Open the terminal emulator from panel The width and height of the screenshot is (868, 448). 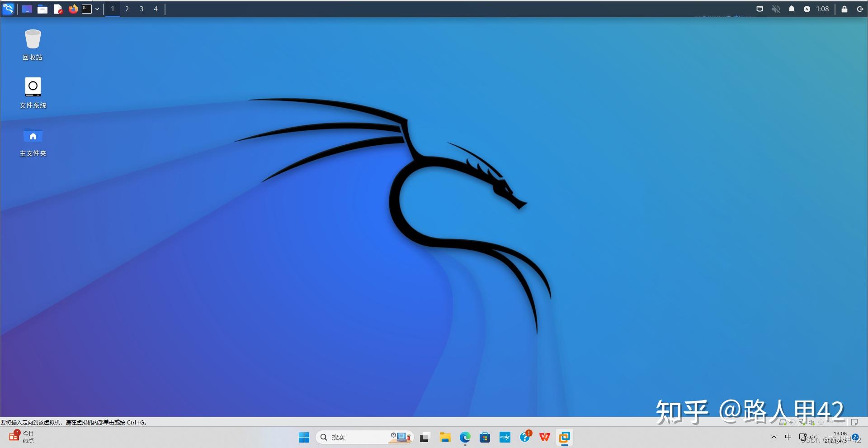[x=86, y=9]
